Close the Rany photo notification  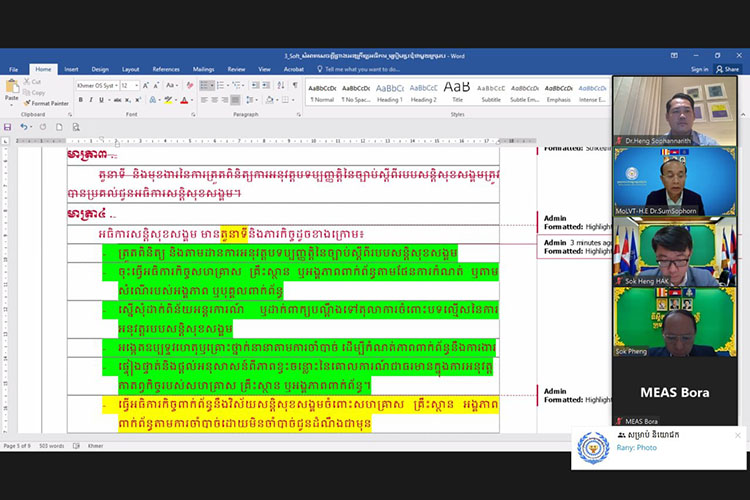click(738, 435)
